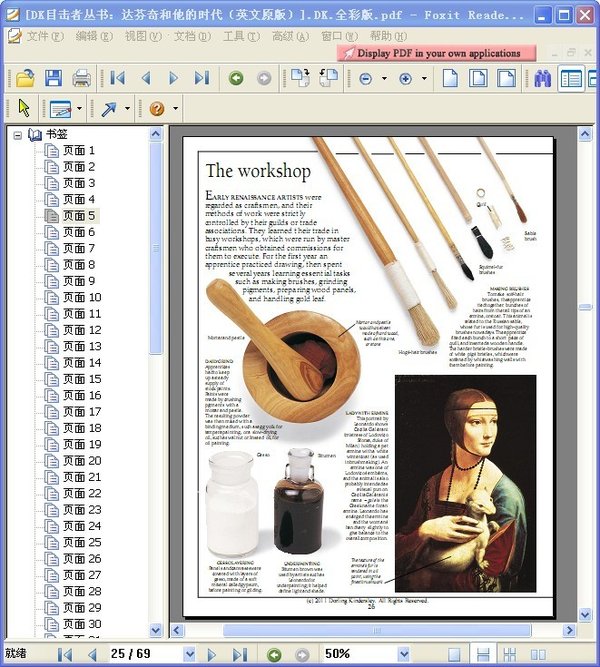Open snapshot tool dropdown arrow
Image resolution: width=600 pixels, height=667 pixels.
click(79, 109)
